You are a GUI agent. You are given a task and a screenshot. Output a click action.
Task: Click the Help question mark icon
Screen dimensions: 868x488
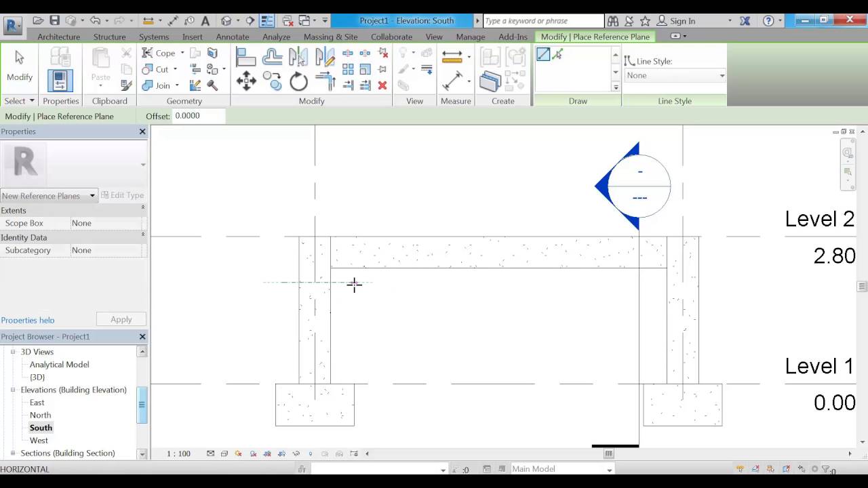(x=768, y=21)
